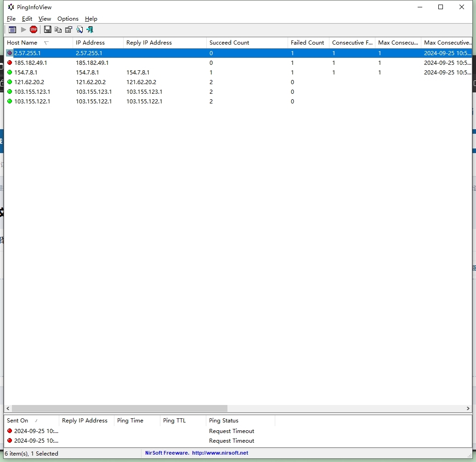Click the Exit door icon
The width and height of the screenshot is (476, 462).
[x=90, y=29]
